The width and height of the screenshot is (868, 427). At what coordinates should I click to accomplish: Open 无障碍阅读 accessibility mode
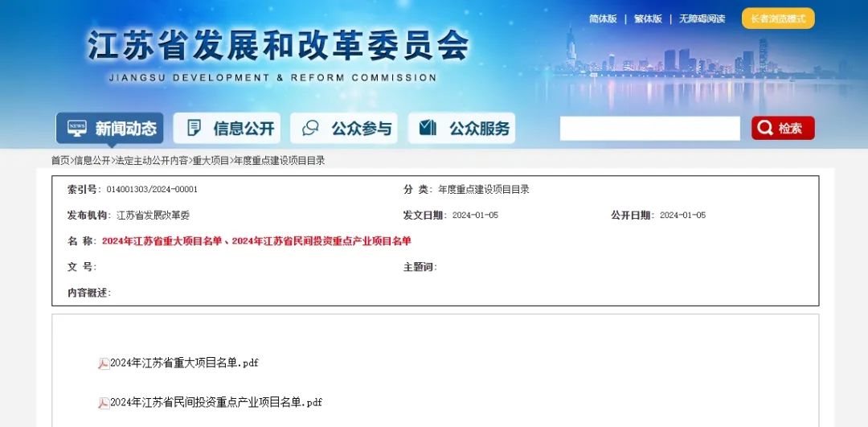coord(702,18)
